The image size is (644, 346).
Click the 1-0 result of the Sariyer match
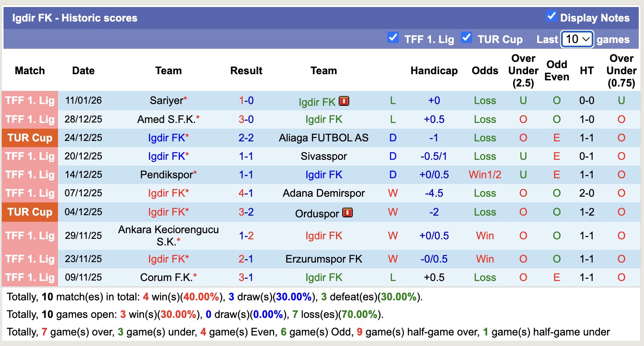pyautogui.click(x=246, y=101)
